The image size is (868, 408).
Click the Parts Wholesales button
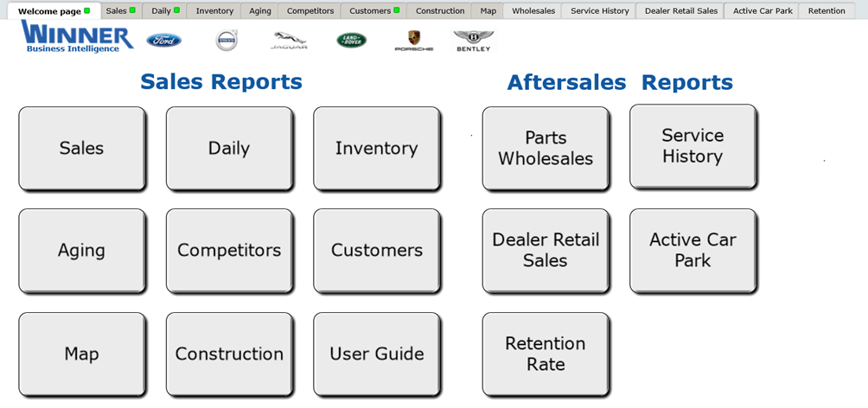pyautogui.click(x=545, y=149)
